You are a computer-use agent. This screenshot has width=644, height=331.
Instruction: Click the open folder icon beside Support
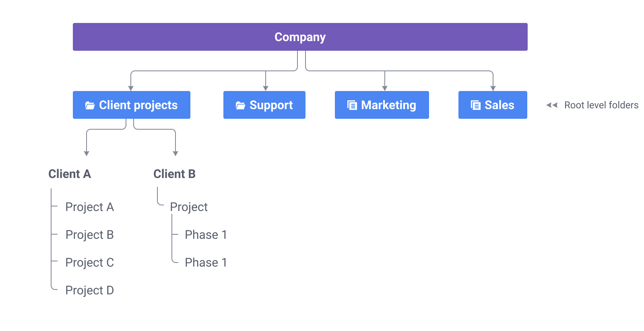point(240,106)
